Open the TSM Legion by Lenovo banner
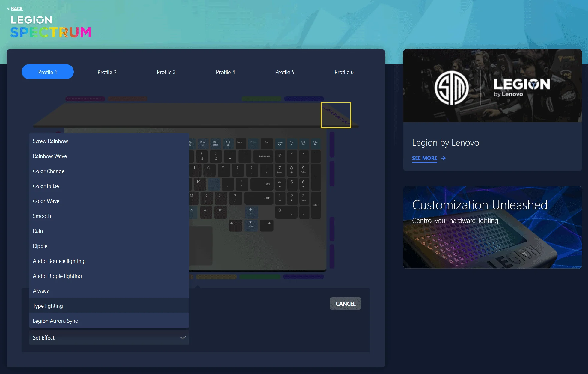 [x=492, y=86]
